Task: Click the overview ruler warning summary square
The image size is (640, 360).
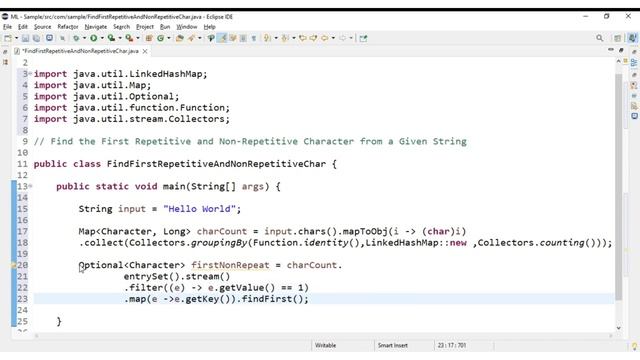Action: pyautogui.click(x=626, y=61)
